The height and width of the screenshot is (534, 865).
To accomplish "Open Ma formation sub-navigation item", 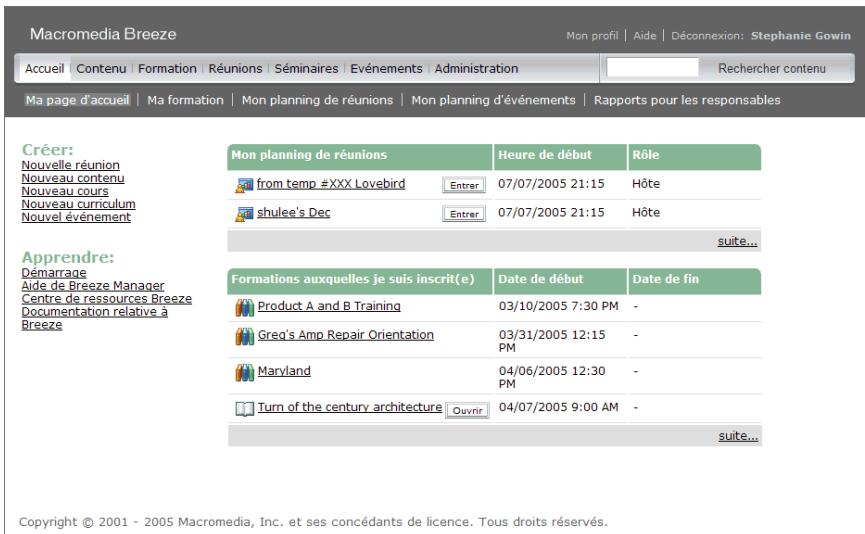I will [x=185, y=100].
